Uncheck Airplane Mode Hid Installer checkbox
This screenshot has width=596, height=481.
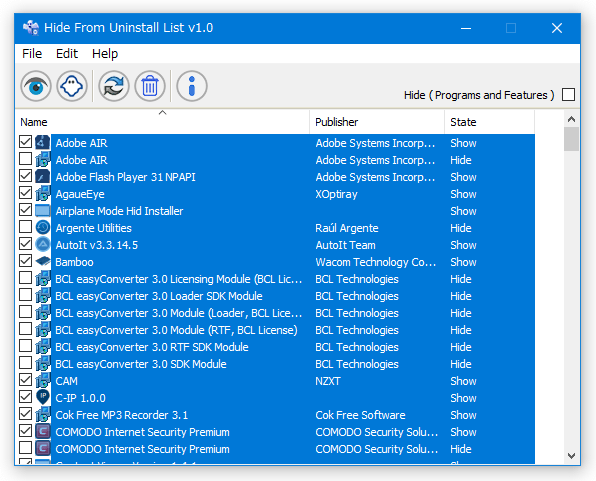[25, 210]
